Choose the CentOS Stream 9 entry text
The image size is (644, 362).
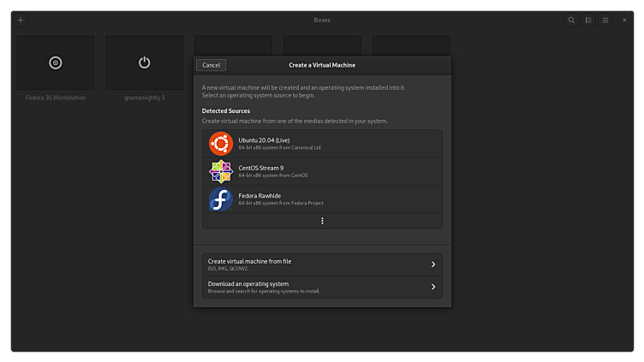[x=260, y=168]
